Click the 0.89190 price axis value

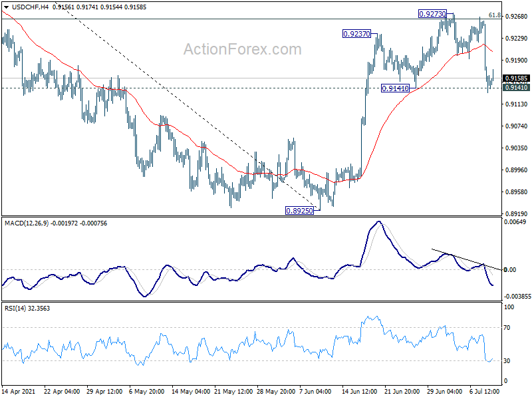click(517, 213)
